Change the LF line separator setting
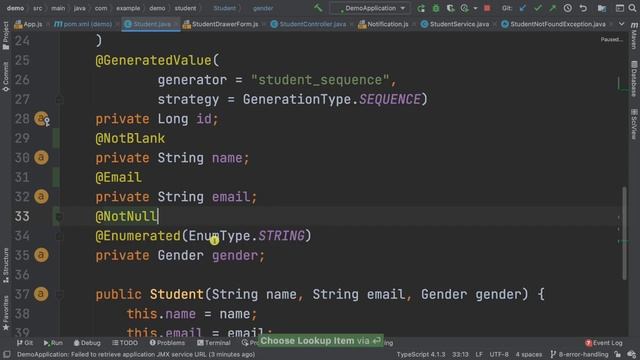The width and height of the screenshot is (640, 360). tap(479, 354)
